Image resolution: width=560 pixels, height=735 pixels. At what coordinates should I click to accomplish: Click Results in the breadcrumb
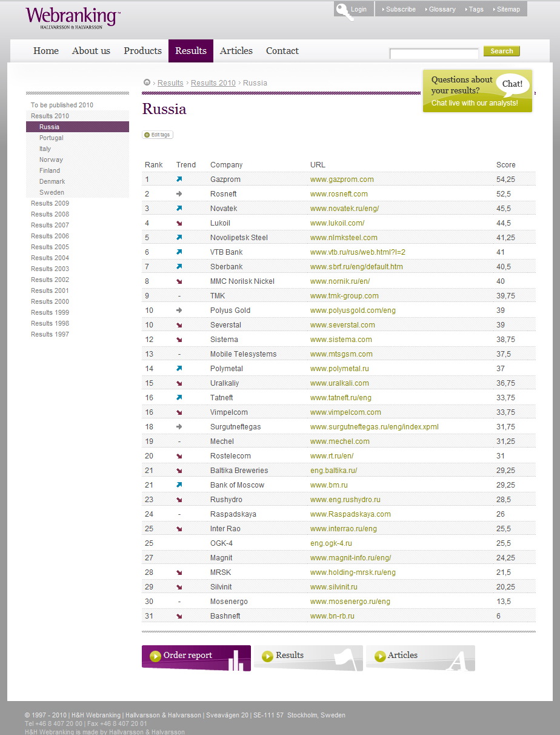coord(170,83)
